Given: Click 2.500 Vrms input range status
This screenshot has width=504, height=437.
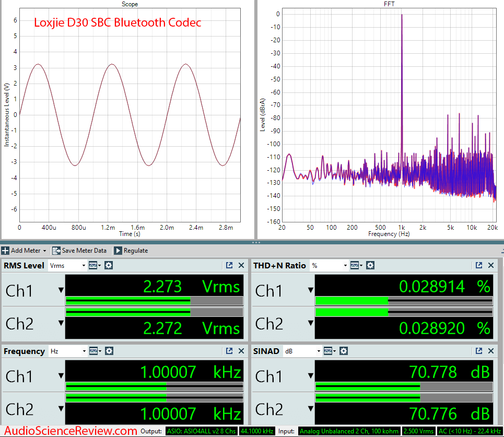Looking at the screenshot, I should 418,431.
